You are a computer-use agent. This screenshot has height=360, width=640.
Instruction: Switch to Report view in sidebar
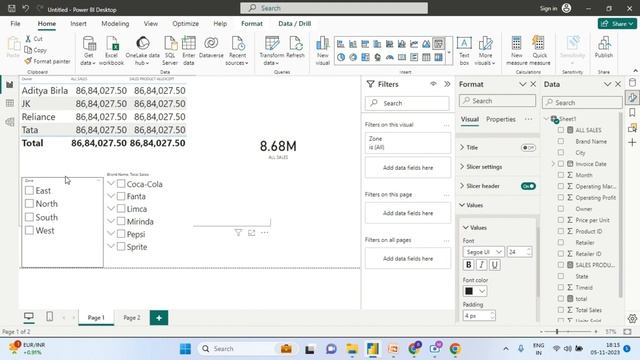tap(10, 85)
